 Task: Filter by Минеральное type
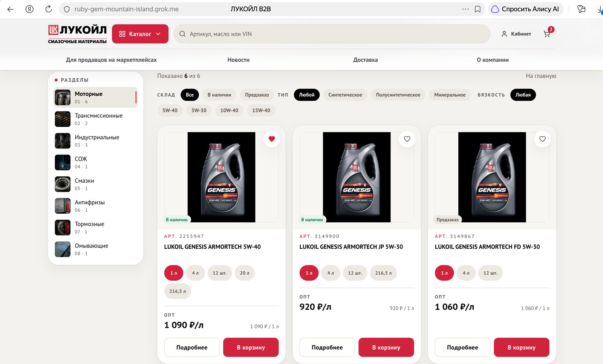(450, 95)
